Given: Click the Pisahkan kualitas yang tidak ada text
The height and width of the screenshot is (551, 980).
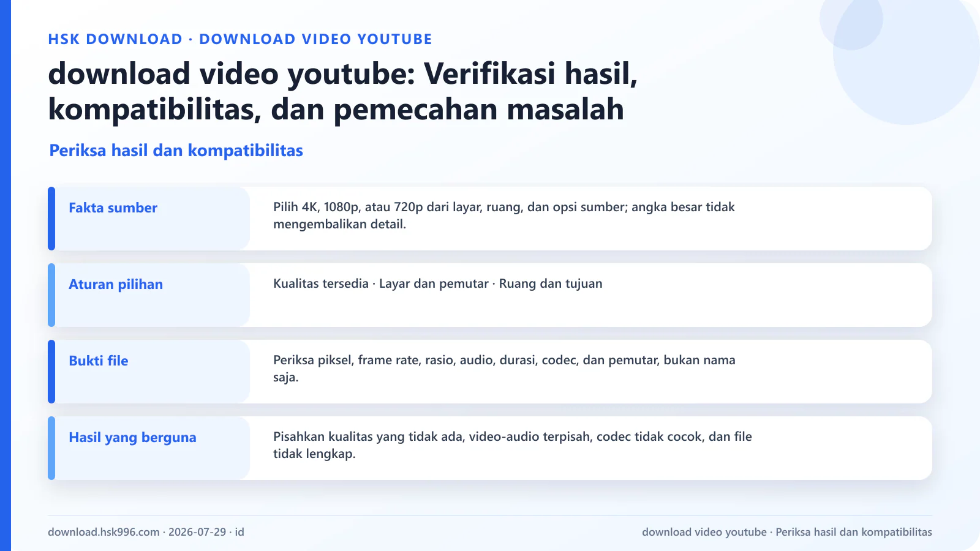Looking at the screenshot, I should pyautogui.click(x=513, y=445).
